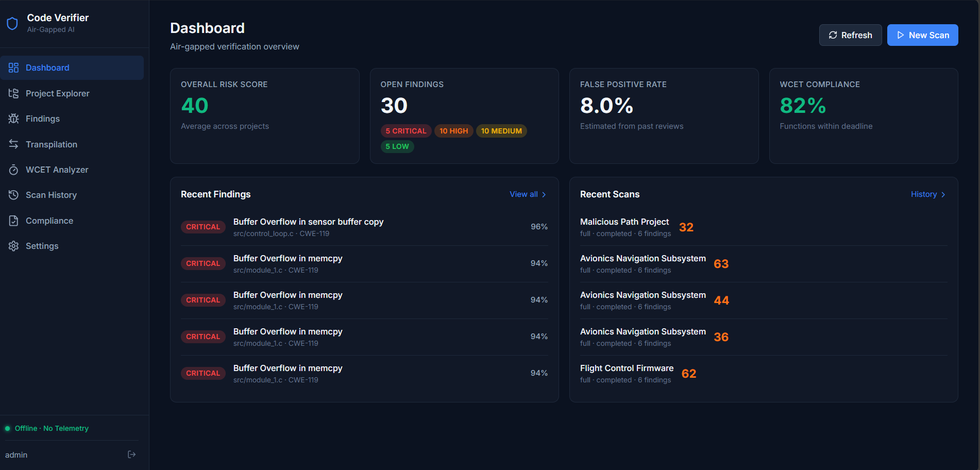
Task: Click the Scan History clock icon
Action: click(x=13, y=195)
